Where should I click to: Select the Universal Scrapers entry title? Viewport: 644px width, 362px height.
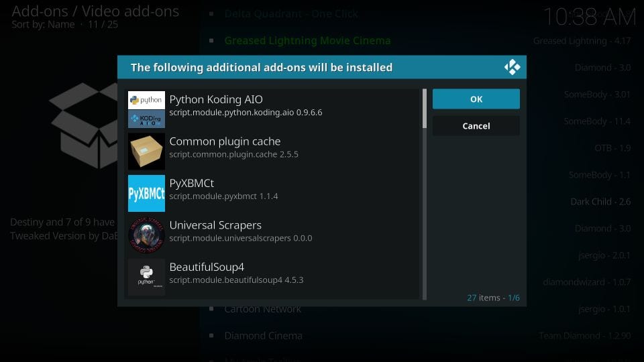[215, 225]
